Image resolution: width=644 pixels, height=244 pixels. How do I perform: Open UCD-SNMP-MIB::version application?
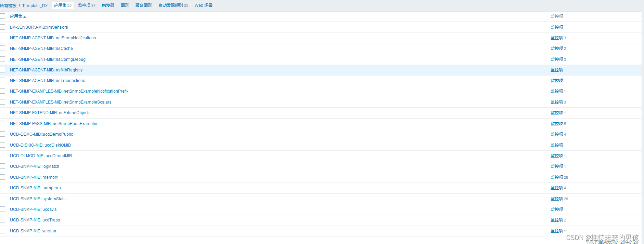pyautogui.click(x=33, y=231)
